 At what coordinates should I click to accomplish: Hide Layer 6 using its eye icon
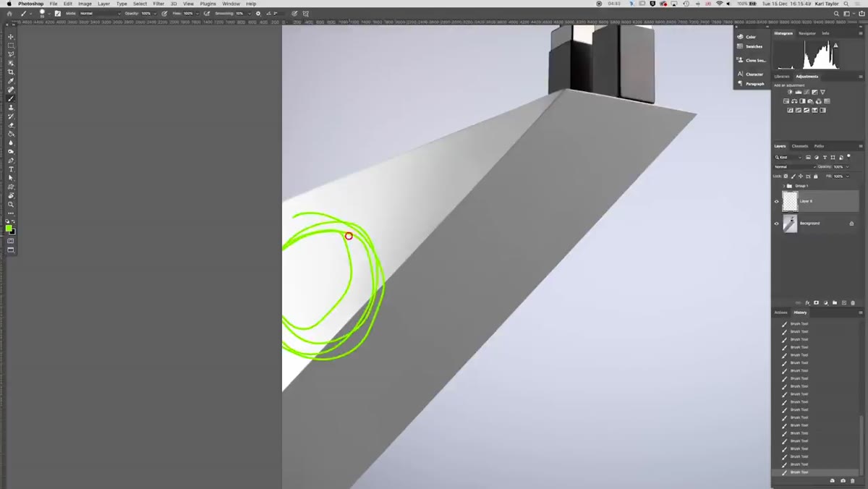777,201
